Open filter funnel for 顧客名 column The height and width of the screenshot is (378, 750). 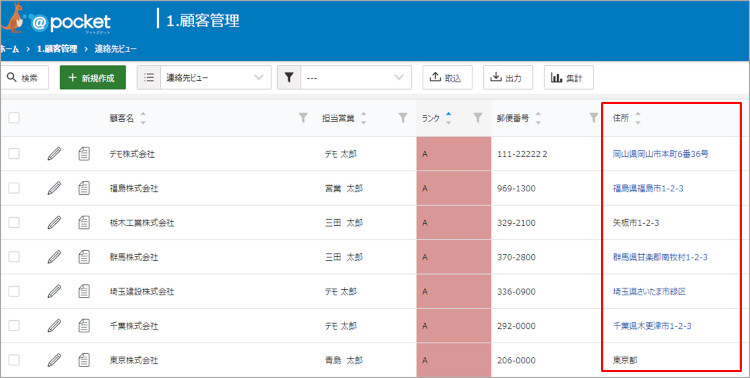(303, 118)
